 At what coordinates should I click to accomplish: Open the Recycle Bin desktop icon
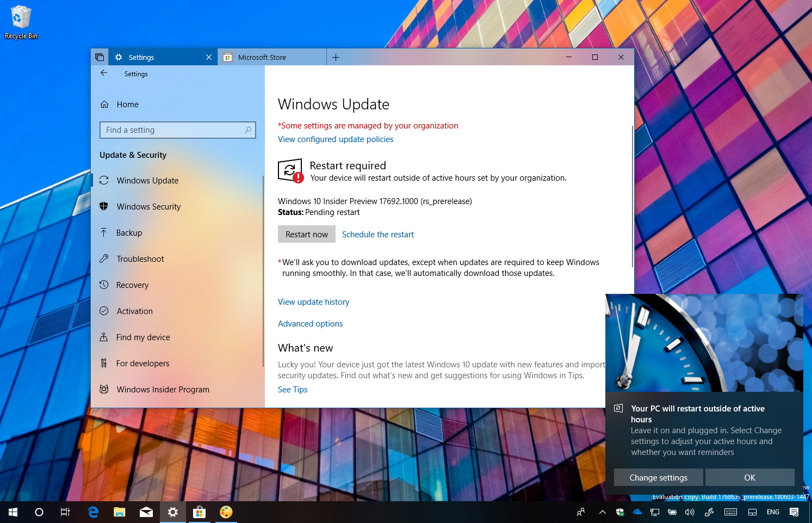21,22
